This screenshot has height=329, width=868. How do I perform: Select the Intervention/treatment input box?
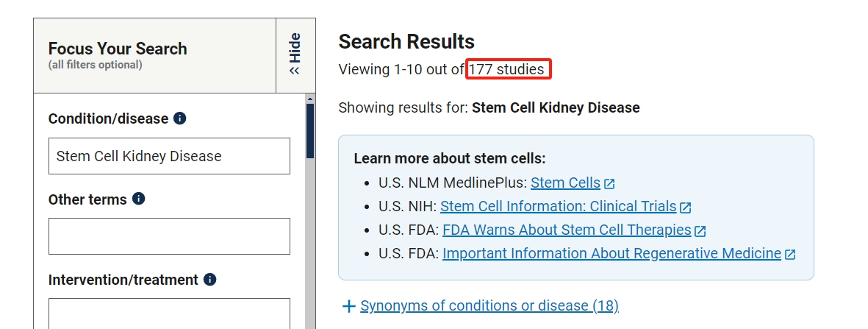[169, 313]
